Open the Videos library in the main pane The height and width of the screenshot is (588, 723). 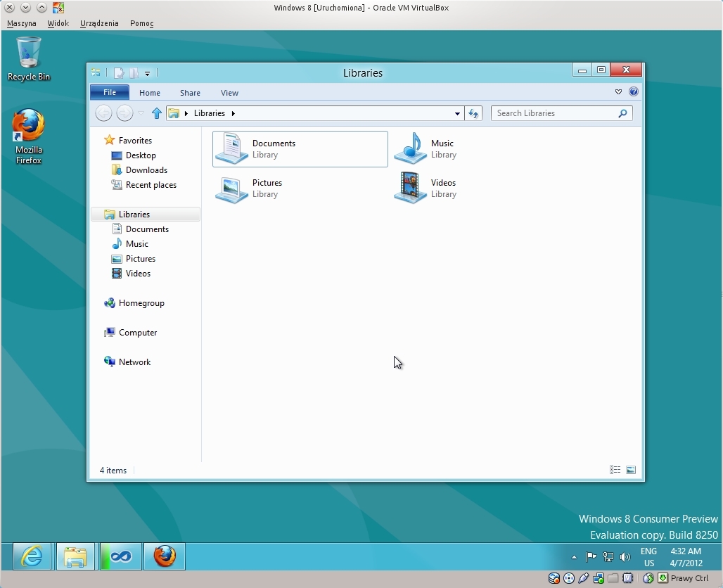tap(425, 188)
